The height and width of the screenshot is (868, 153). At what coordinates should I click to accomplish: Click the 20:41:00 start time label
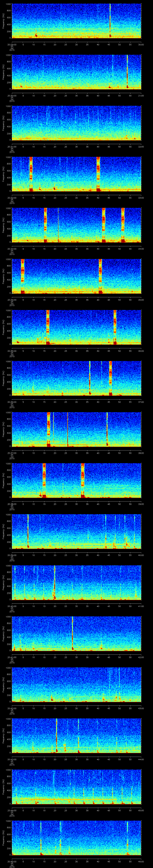pos(12,657)
